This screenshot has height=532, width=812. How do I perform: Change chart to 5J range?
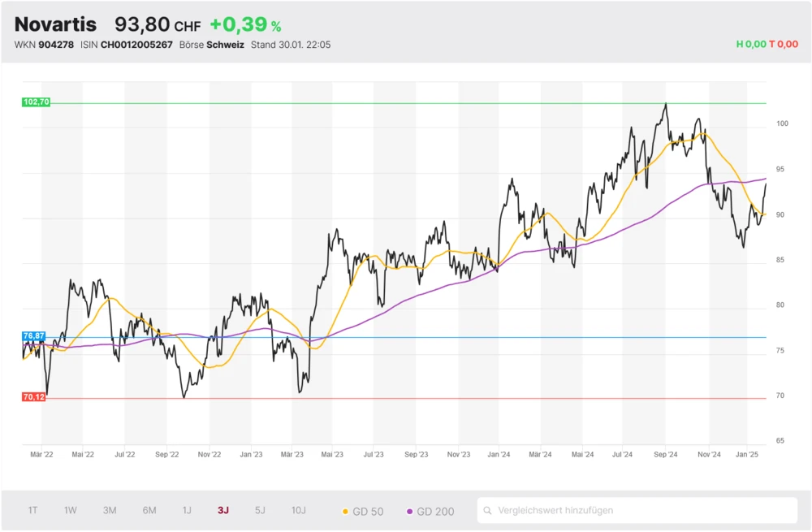(260, 511)
